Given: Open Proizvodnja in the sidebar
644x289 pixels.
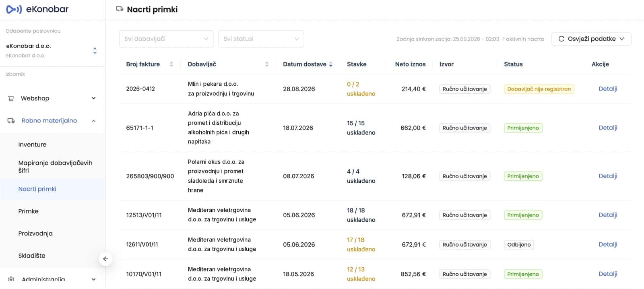Looking at the screenshot, I should [35, 233].
